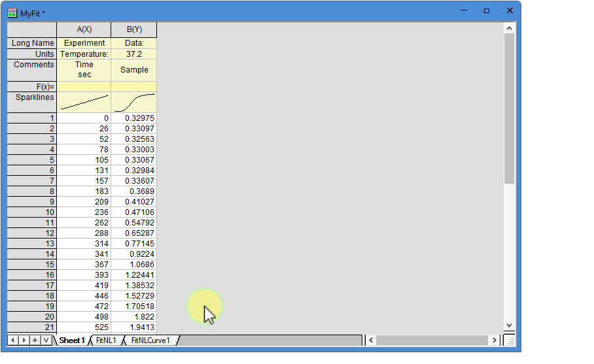Screen dimensions: 594x364
Task: Click the sparkline thumbnail for column A
Action: click(x=84, y=102)
